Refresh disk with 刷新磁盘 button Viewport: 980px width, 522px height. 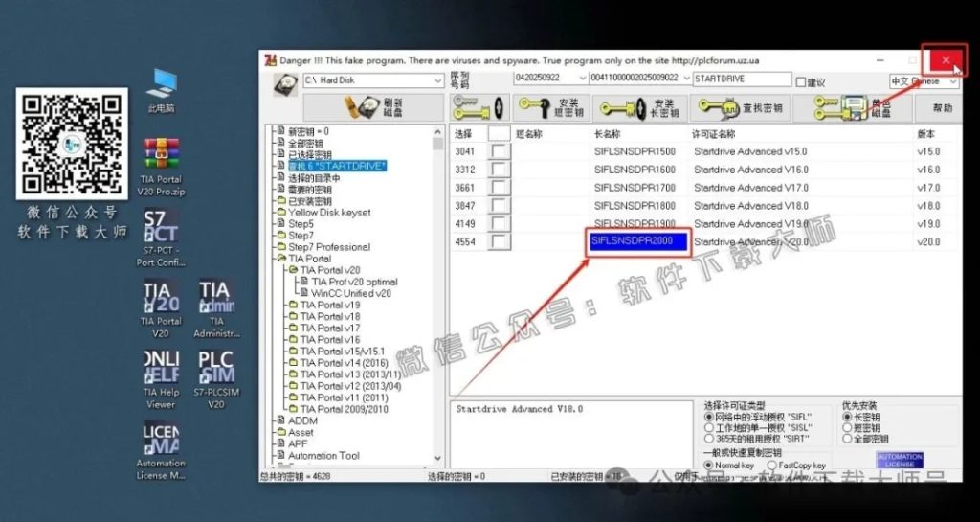pos(373,109)
